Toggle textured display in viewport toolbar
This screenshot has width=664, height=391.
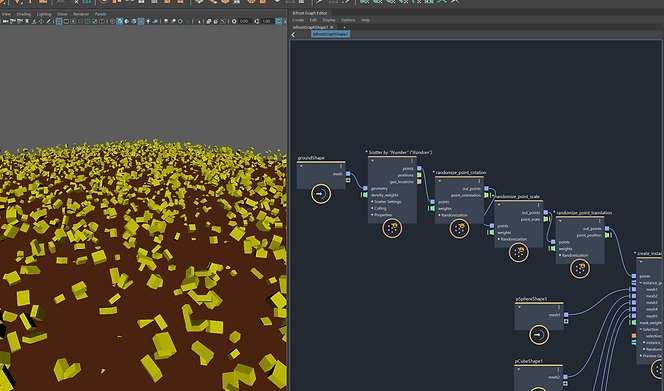coord(141,21)
